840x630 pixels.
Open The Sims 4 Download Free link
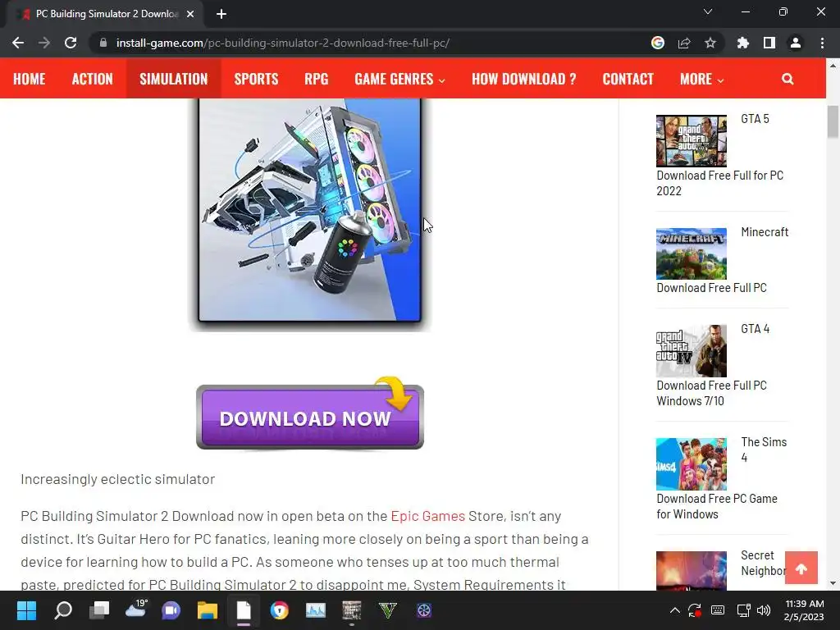(x=717, y=506)
